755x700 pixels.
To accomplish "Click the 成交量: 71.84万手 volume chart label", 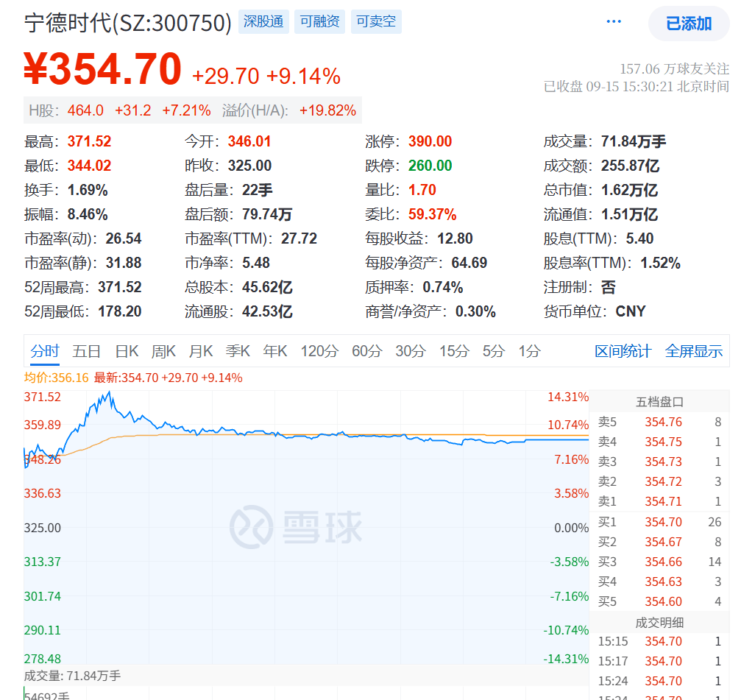I will tap(72, 676).
